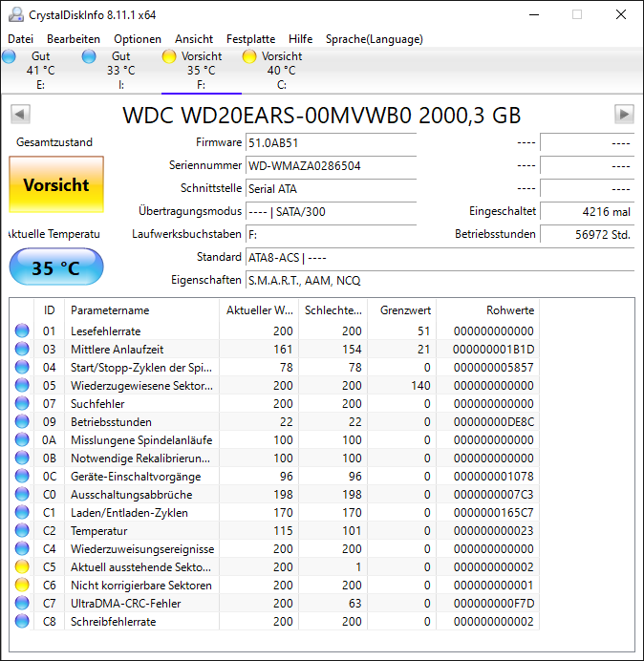The image size is (644, 661).
Task: Select the Schreibfehlerrate row text
Action: (x=114, y=622)
